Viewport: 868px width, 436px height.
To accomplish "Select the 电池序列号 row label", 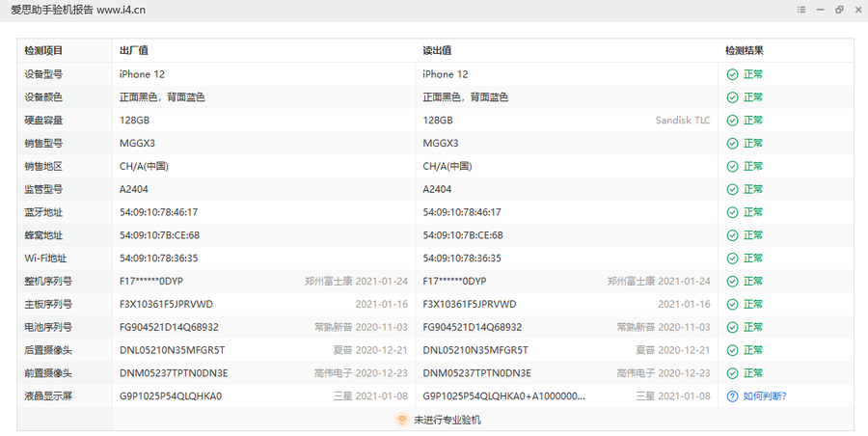I will point(48,327).
